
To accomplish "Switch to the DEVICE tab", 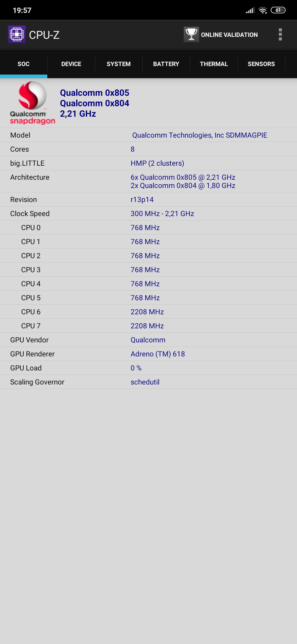I will point(71,64).
